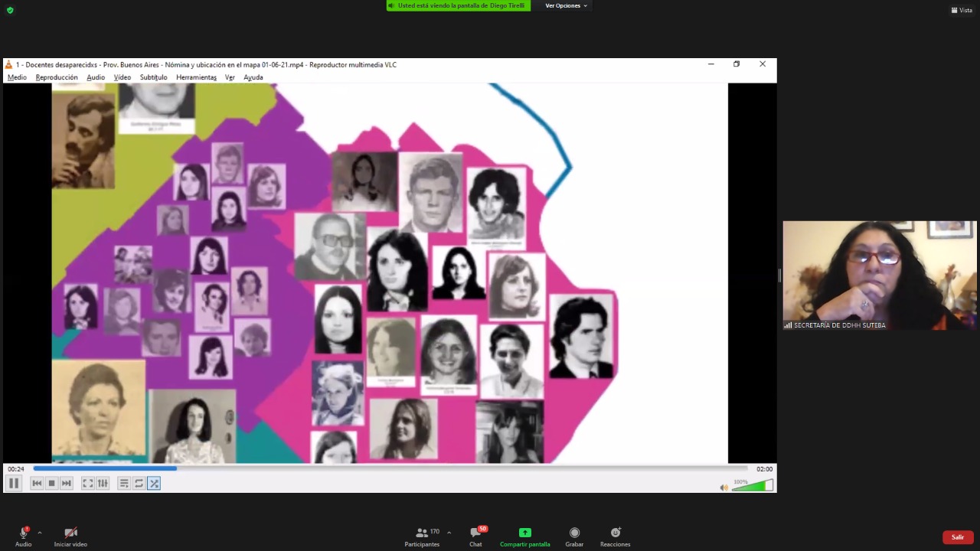
Task: Toggle loop mode in VLC
Action: 139,483
